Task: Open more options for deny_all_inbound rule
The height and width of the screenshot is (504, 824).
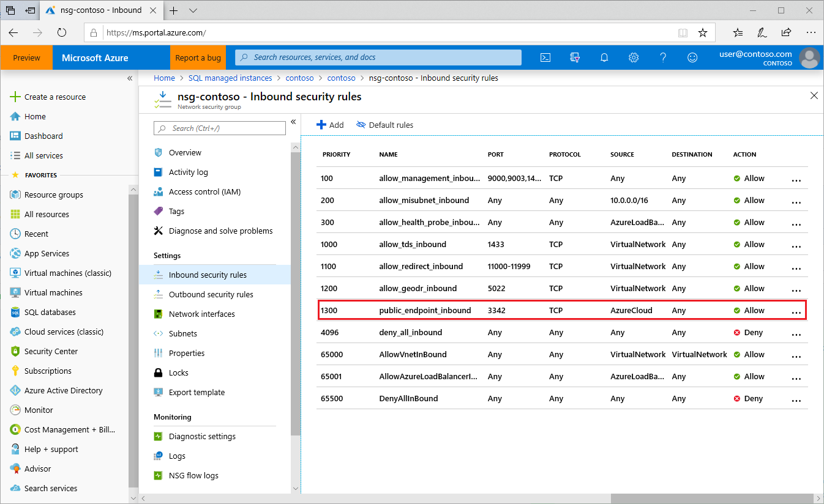Action: click(x=796, y=333)
